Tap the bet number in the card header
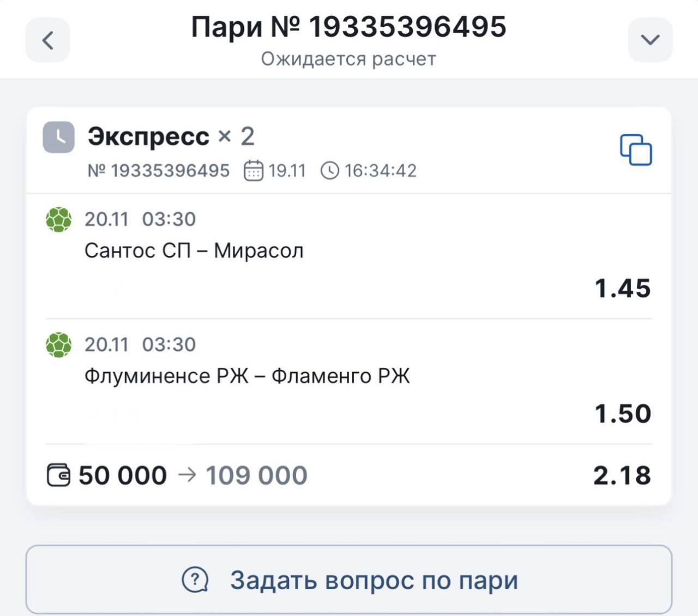This screenshot has height=616, width=698. (159, 171)
